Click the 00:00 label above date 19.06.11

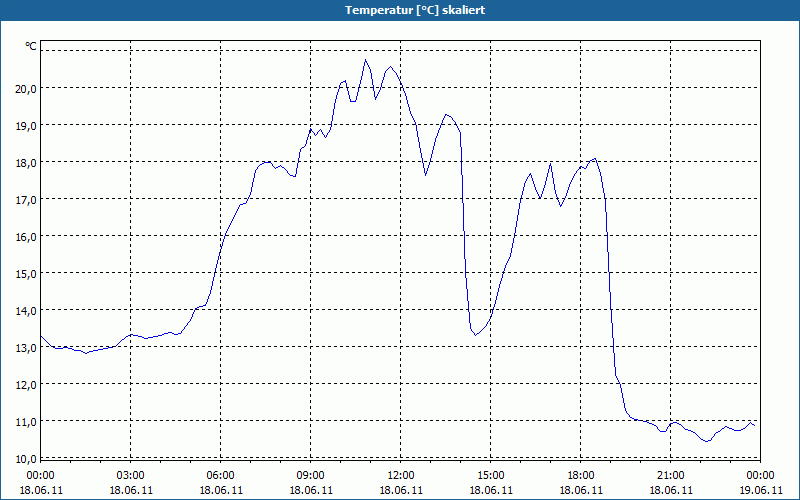click(761, 476)
